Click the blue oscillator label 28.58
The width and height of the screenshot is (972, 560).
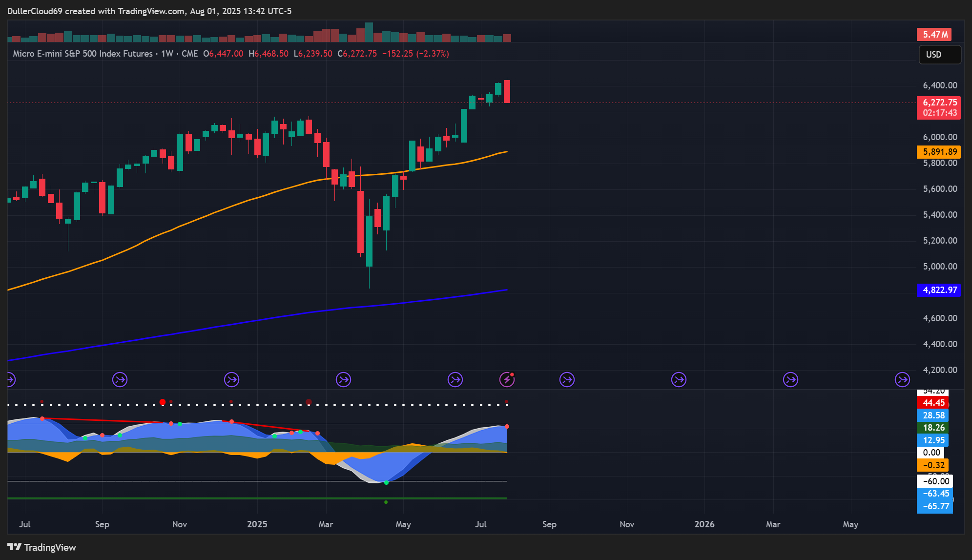[x=933, y=415]
